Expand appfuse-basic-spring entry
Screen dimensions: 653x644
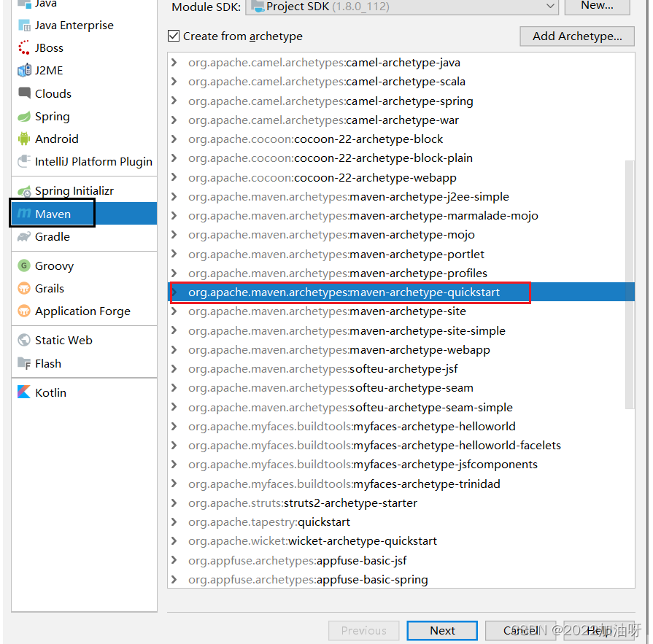pyautogui.click(x=174, y=580)
